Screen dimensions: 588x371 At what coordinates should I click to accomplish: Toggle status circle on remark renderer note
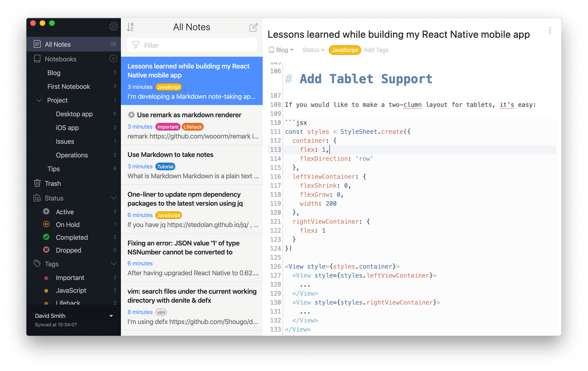[x=131, y=115]
